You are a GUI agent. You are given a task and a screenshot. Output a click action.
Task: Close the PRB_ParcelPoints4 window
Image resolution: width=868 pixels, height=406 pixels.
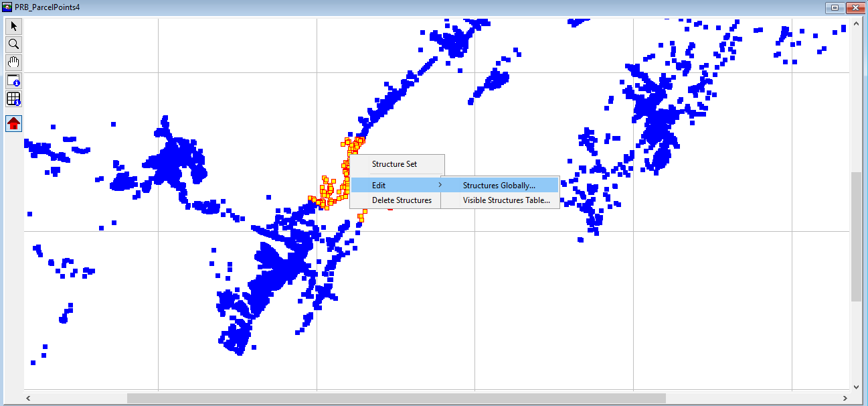pos(855,7)
